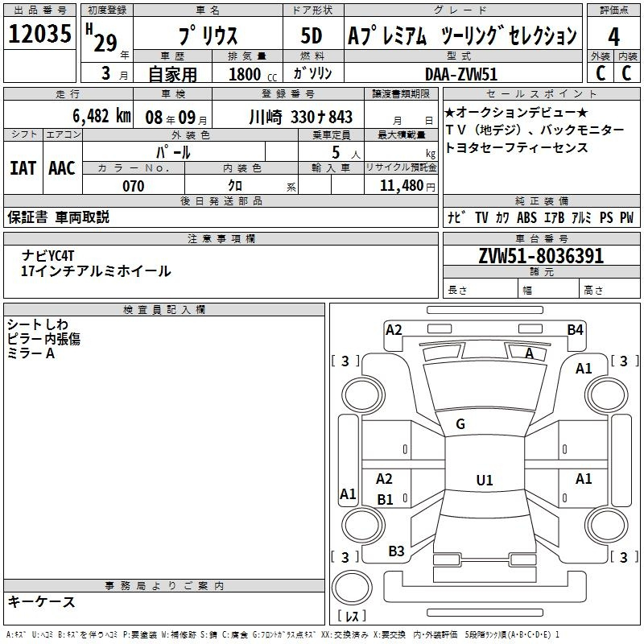Click the 幅 dimension cell
The image size is (644, 644).
point(548,289)
